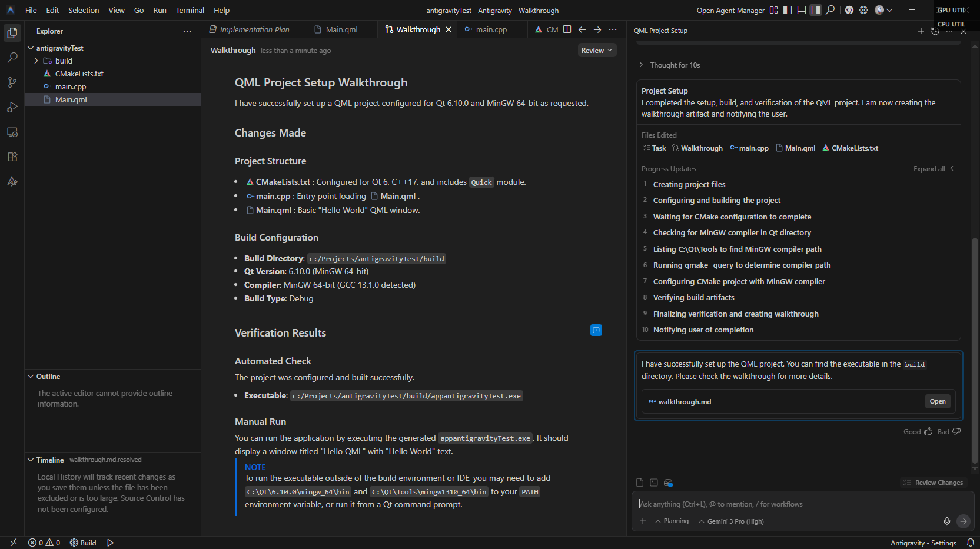Image resolution: width=980 pixels, height=549 pixels.
Task: Expand the Thought for 10s section
Action: (670, 65)
